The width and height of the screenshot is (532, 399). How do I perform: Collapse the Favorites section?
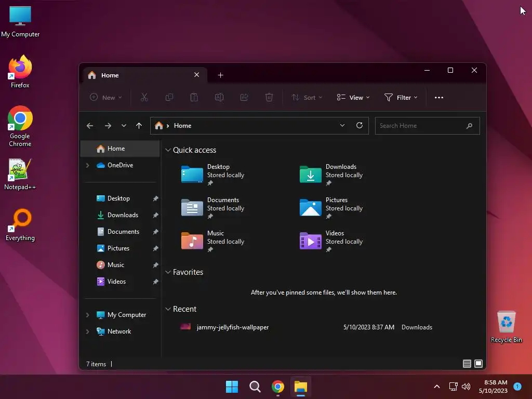coord(168,272)
